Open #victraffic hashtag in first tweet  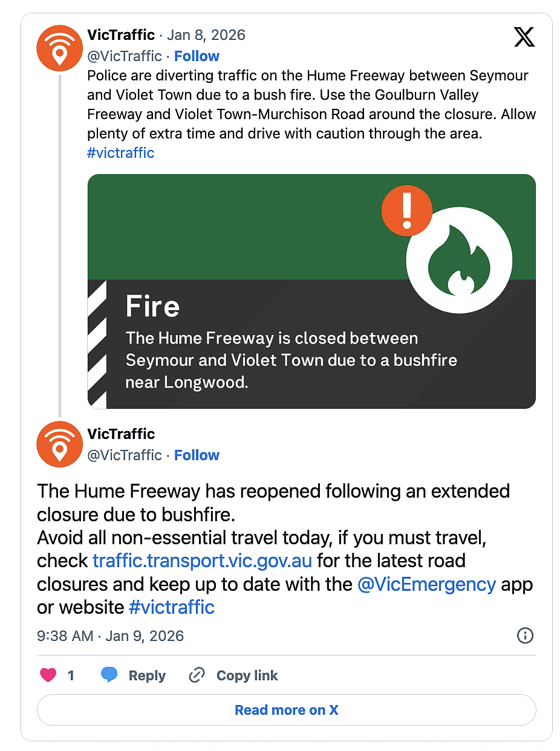[120, 153]
